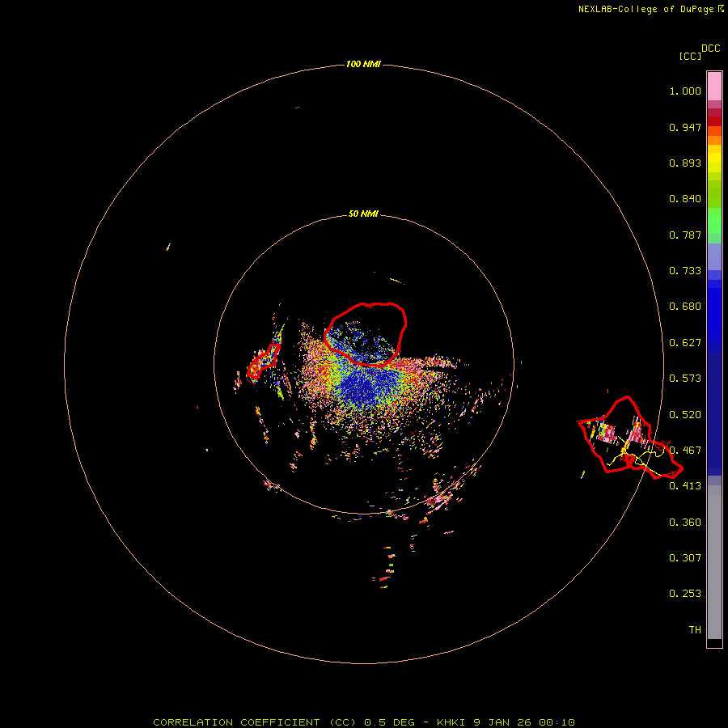Click the 0.947 scale value
Image resolution: width=728 pixels, height=728 pixels.
point(685,127)
